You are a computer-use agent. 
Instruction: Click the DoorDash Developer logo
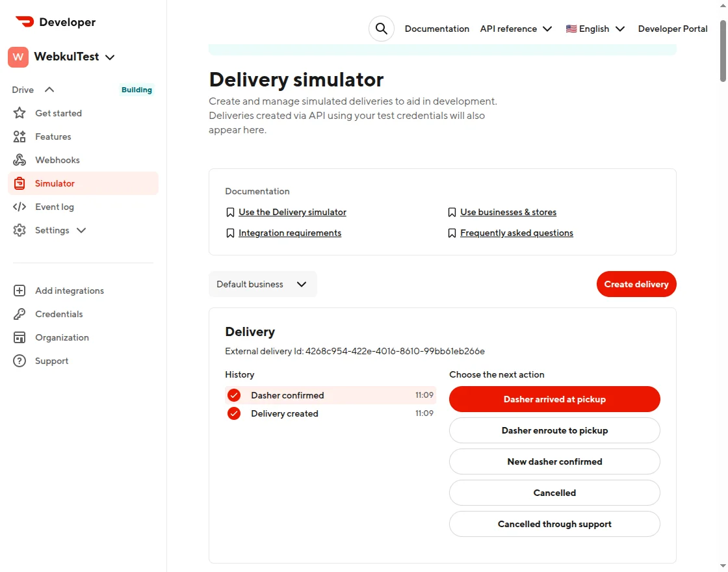pyautogui.click(x=56, y=22)
